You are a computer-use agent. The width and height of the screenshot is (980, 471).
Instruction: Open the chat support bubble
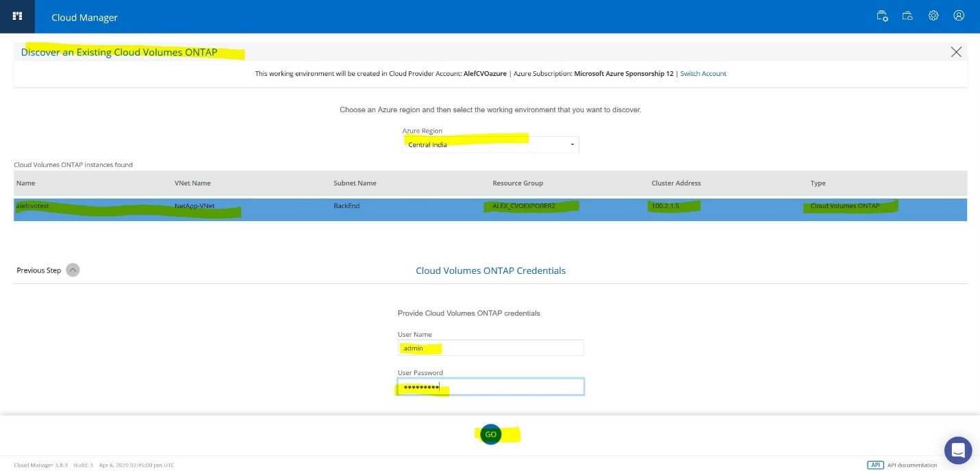(958, 450)
